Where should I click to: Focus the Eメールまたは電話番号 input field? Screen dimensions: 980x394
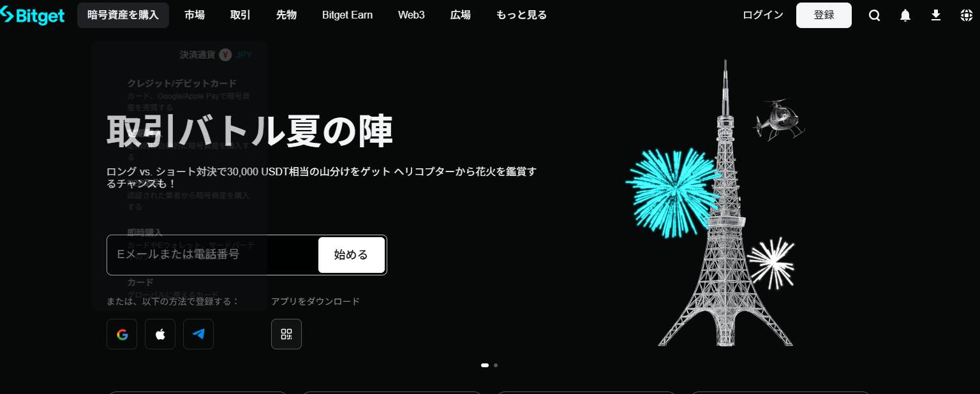coord(212,255)
